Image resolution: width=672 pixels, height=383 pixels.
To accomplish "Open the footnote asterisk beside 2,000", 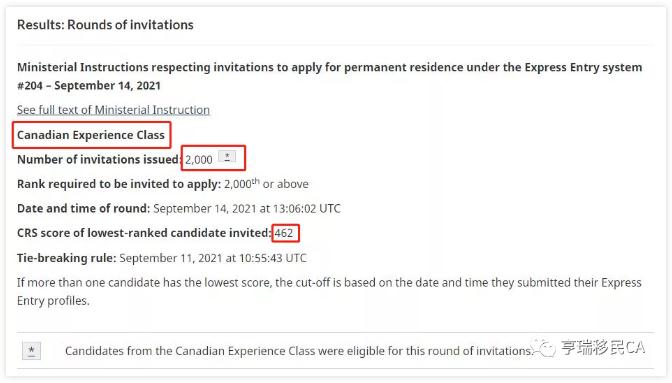I will (x=227, y=156).
